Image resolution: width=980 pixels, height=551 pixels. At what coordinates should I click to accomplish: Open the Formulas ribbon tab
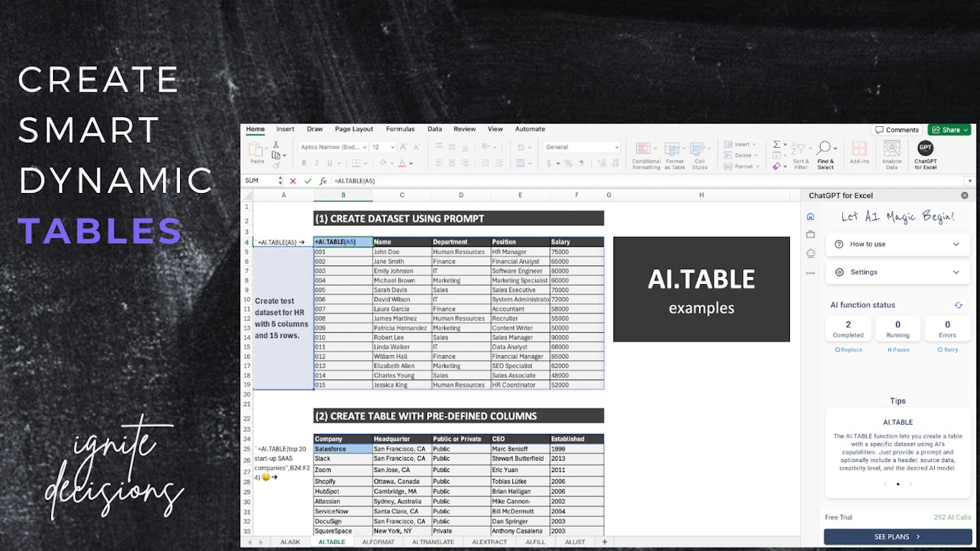pyautogui.click(x=400, y=129)
